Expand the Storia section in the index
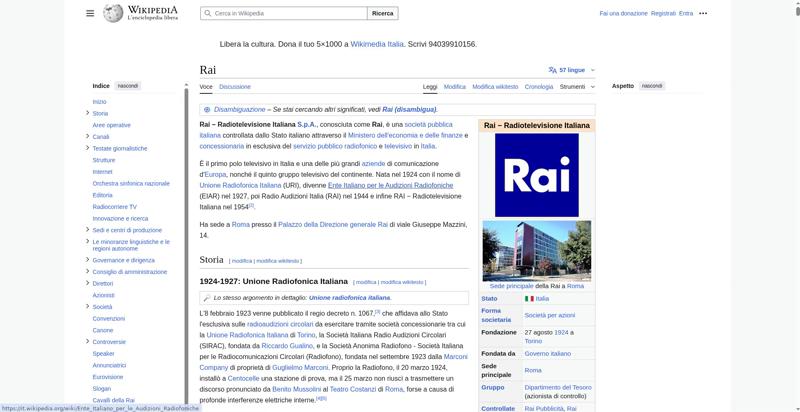This screenshot has width=800, height=412. click(88, 113)
